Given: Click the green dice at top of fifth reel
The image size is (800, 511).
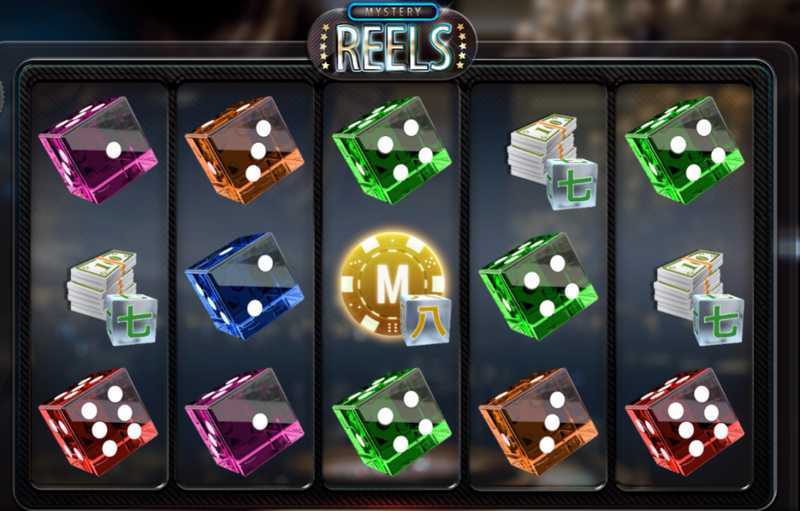Looking at the screenshot, I should click(x=685, y=150).
